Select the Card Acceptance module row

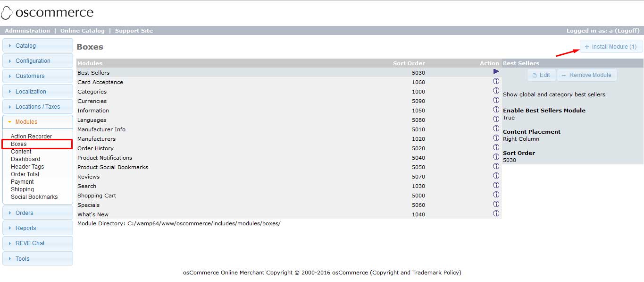pyautogui.click(x=289, y=82)
